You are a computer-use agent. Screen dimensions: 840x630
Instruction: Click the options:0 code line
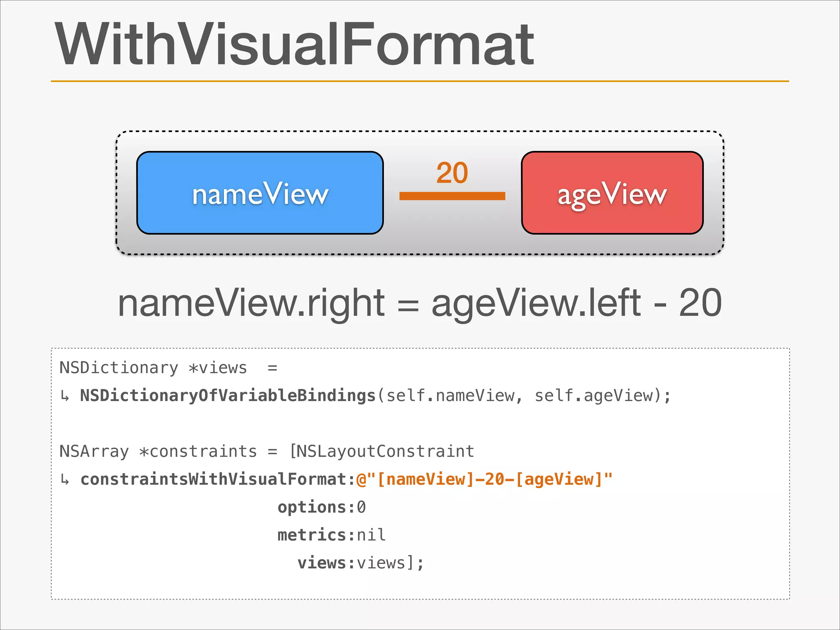point(322,507)
